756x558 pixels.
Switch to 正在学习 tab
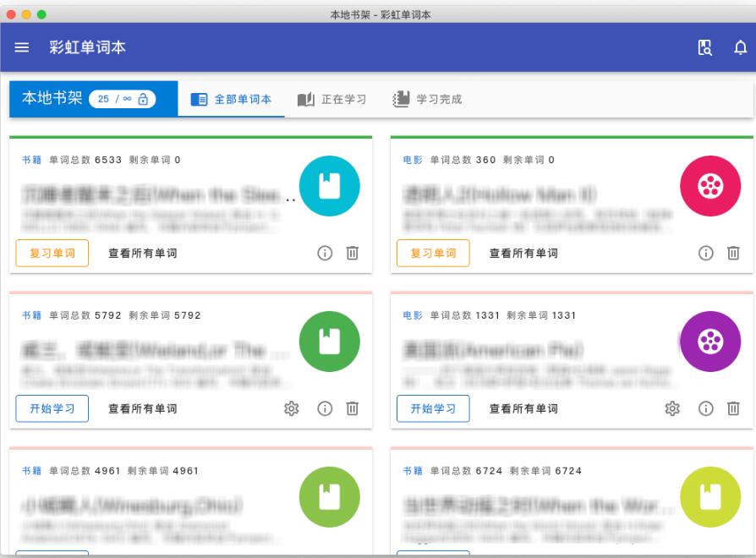pos(331,99)
